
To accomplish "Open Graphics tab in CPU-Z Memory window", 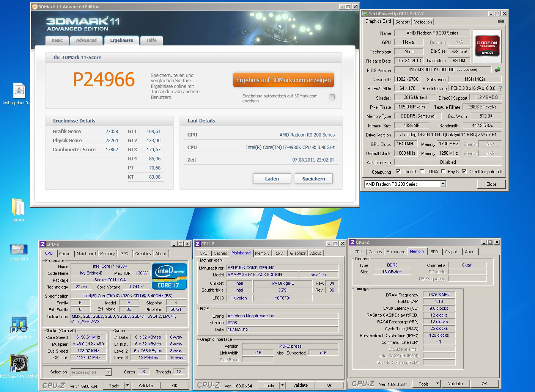I will (453, 252).
